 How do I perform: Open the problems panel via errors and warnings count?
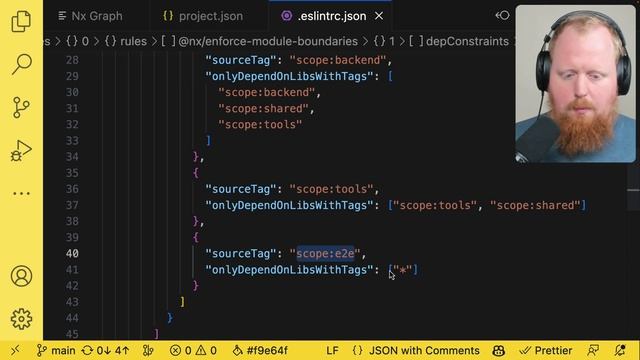tap(193, 351)
